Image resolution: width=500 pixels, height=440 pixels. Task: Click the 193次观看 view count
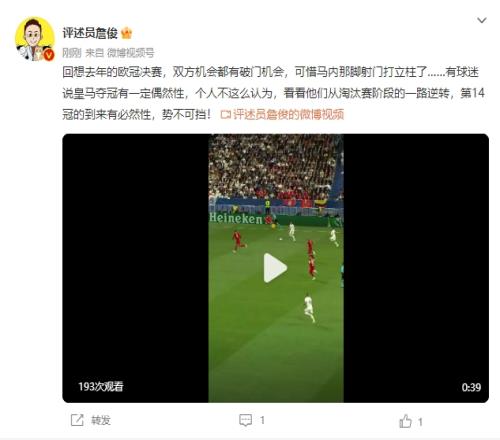click(x=101, y=387)
